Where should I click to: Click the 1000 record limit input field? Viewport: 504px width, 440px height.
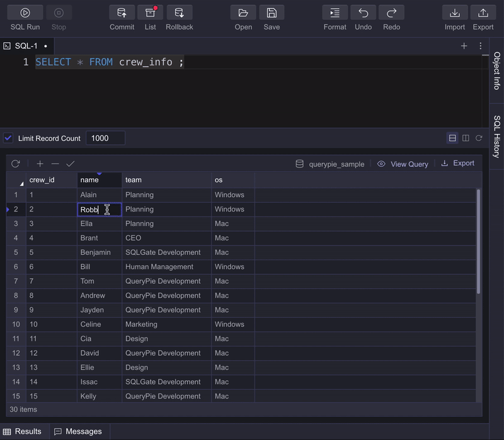(105, 138)
